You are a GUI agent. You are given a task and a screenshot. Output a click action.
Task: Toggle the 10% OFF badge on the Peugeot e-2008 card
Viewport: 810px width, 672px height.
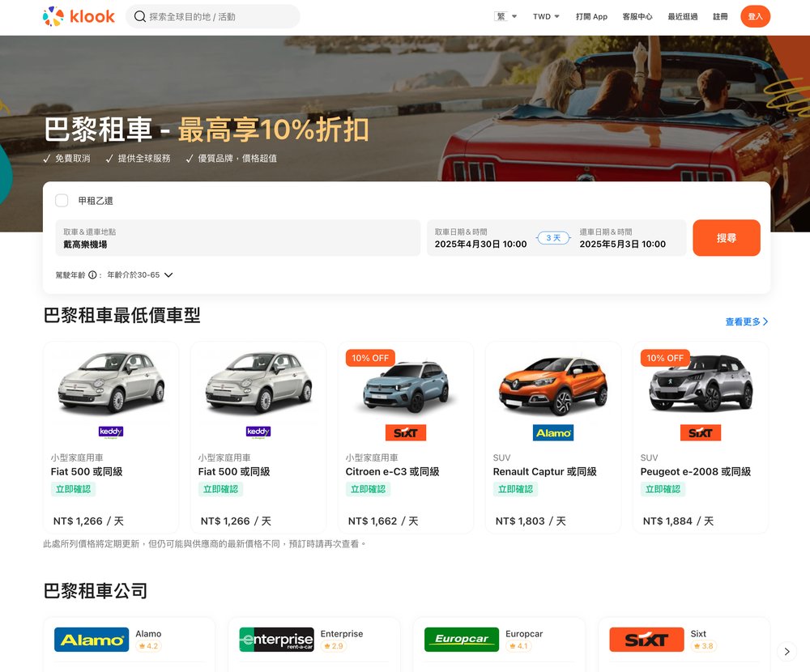pos(664,357)
